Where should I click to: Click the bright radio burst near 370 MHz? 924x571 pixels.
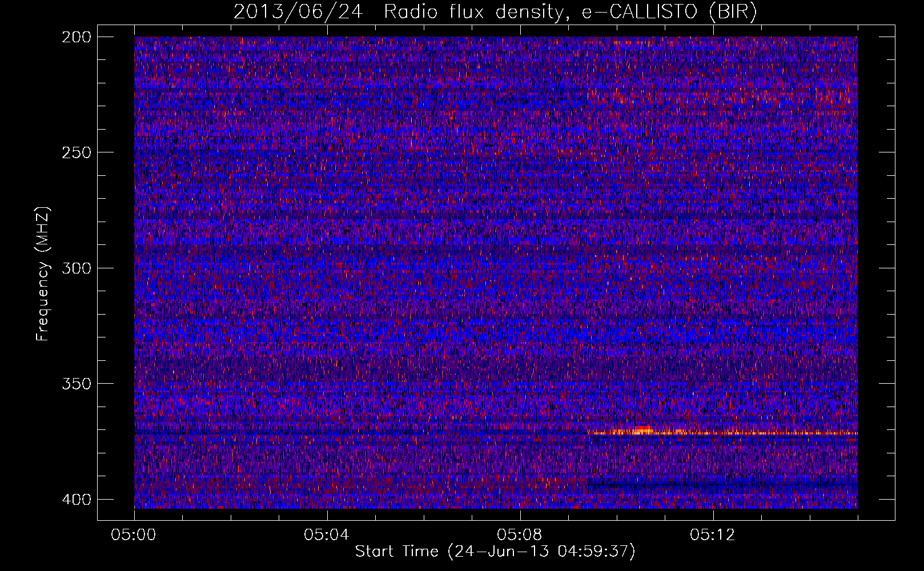point(642,431)
